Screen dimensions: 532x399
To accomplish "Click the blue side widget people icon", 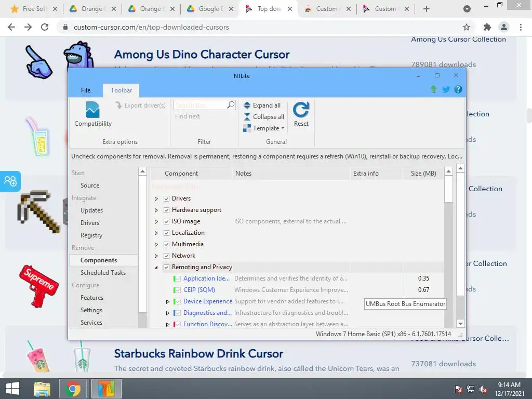I will pyautogui.click(x=10, y=181).
